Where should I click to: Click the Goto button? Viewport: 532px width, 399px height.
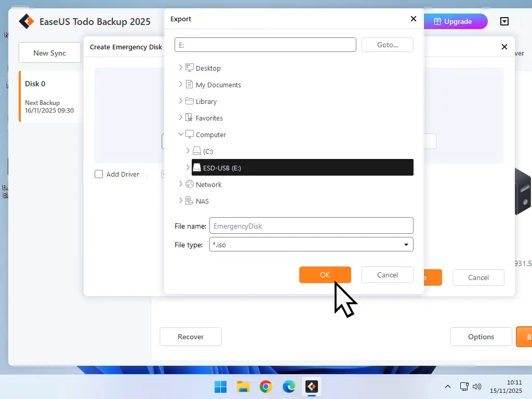pyautogui.click(x=387, y=45)
